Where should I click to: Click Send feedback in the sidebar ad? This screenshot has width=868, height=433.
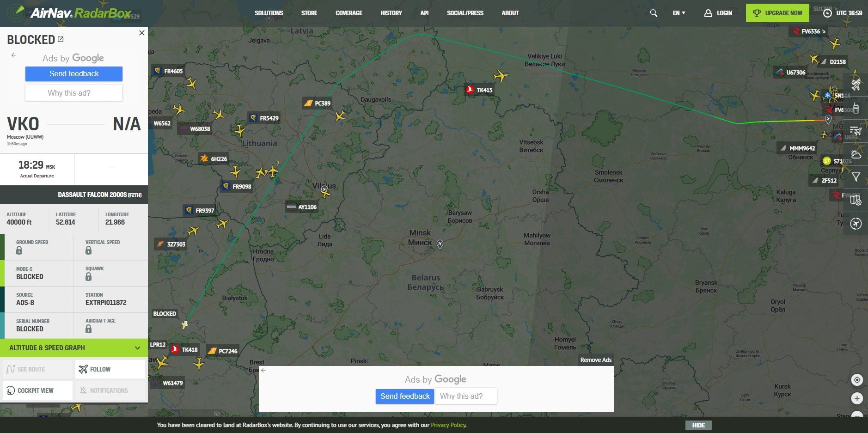[x=74, y=74]
